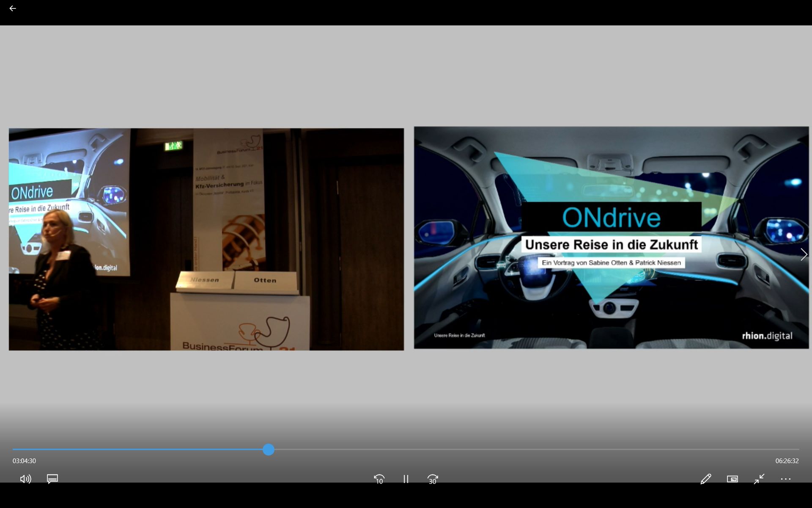Click the rhion.digital logo on the slide
Viewport: 812px width, 508px height.
(767, 336)
